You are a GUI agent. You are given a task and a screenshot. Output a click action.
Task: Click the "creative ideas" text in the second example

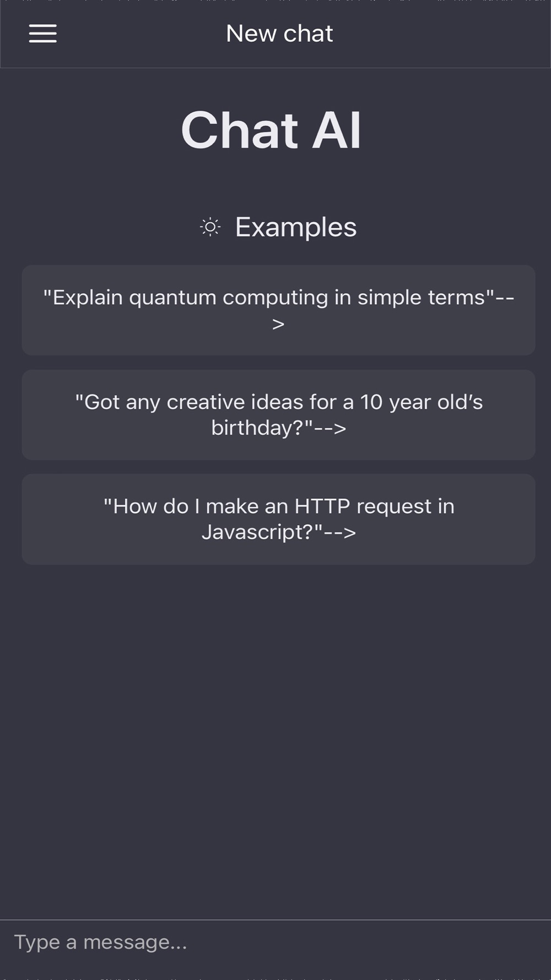click(235, 402)
